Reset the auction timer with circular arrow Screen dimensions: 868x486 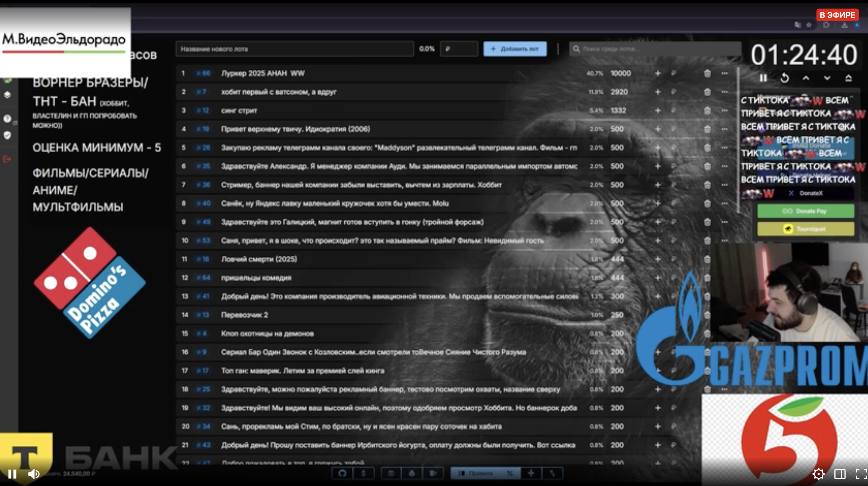(785, 78)
